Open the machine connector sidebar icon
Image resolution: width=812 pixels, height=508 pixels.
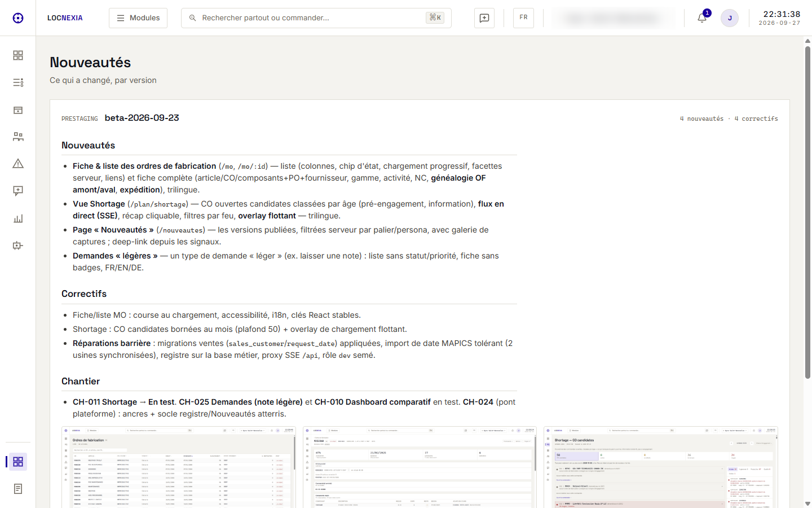(x=18, y=246)
